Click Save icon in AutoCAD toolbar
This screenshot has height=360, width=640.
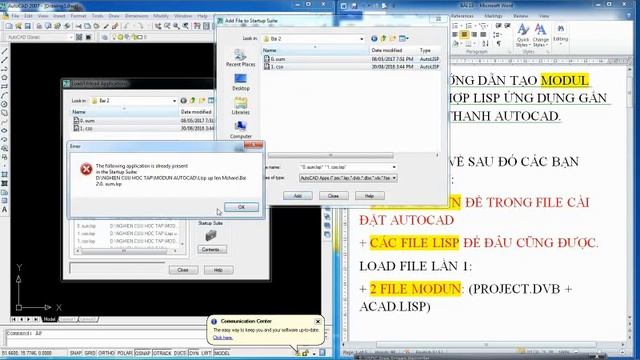click(27, 26)
